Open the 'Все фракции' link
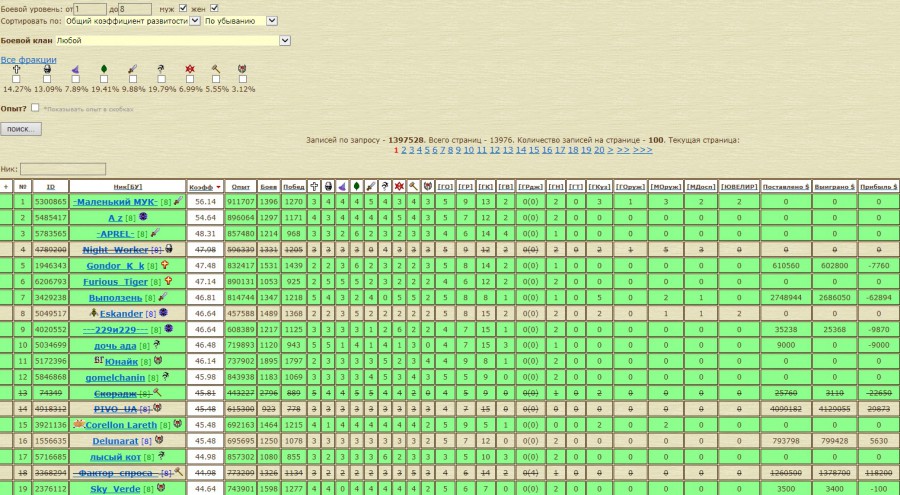900x495 pixels. [x=28, y=59]
